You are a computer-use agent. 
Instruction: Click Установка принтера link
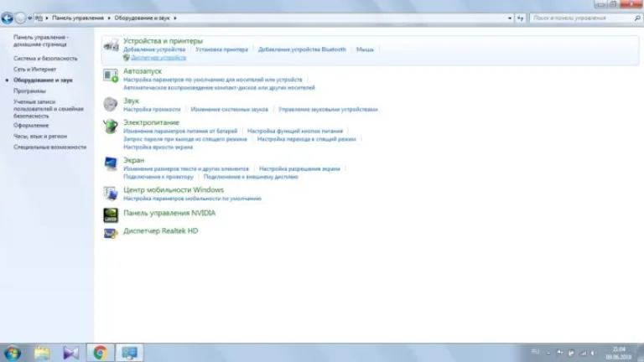(221, 49)
